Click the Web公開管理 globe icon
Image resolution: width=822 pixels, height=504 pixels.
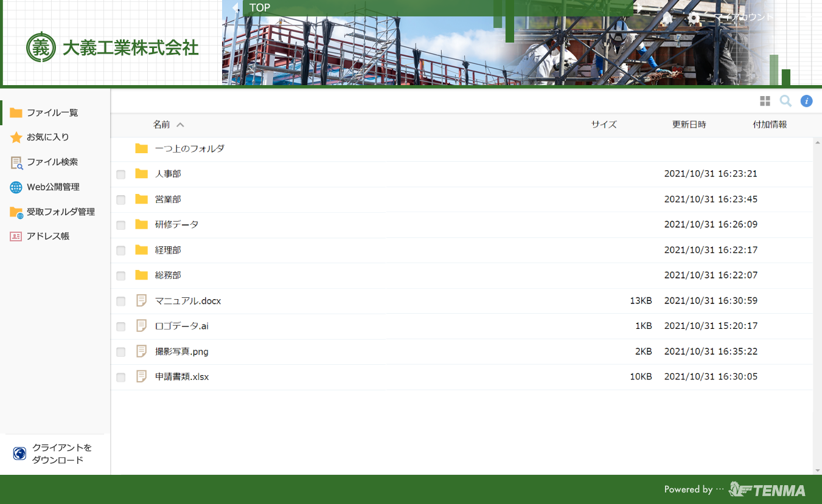point(16,187)
